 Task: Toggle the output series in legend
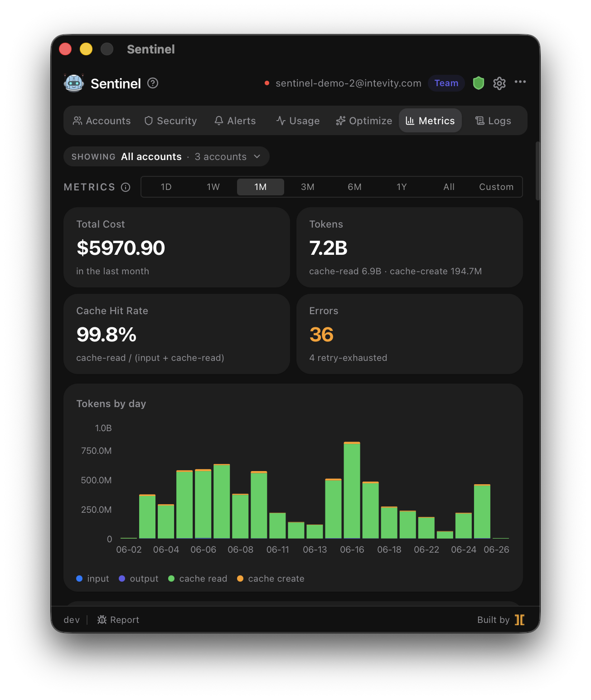[x=139, y=578]
